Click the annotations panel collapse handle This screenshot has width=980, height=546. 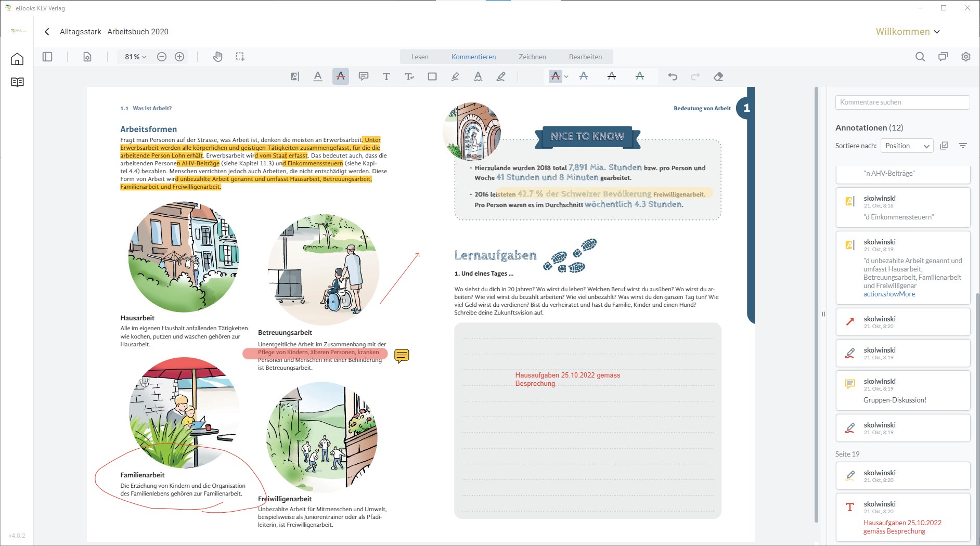[823, 314]
